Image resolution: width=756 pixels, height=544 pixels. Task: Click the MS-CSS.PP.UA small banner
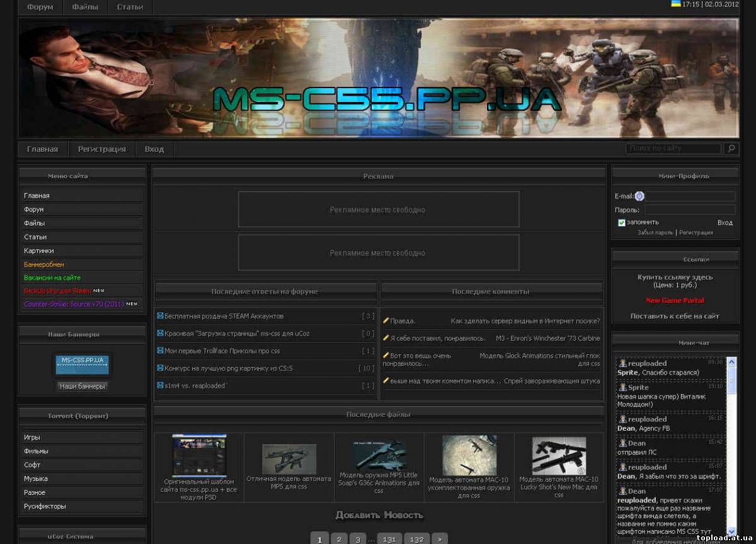pos(82,364)
